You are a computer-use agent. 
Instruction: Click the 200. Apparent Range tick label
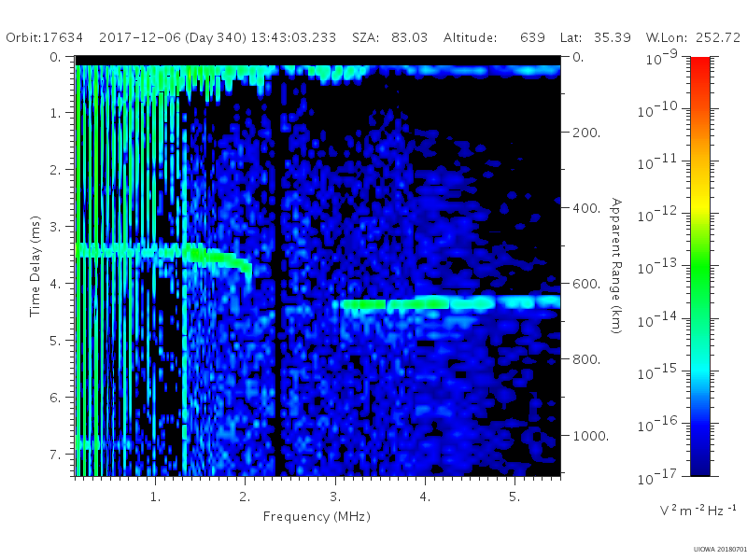coord(586,133)
